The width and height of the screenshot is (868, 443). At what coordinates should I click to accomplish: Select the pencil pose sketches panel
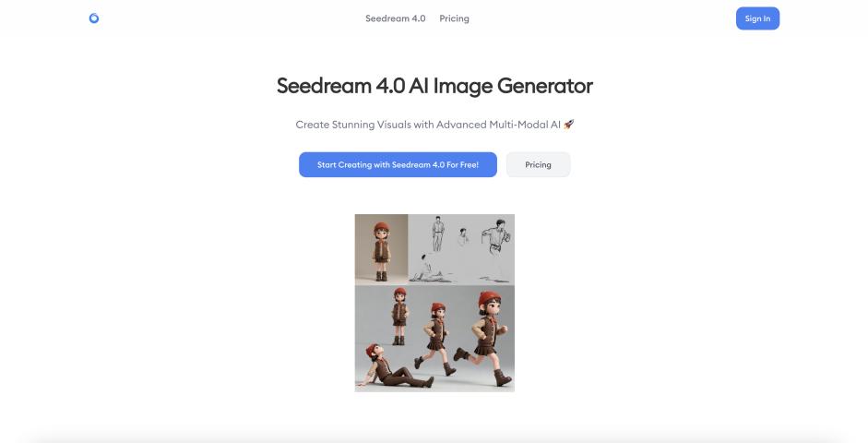click(461, 250)
